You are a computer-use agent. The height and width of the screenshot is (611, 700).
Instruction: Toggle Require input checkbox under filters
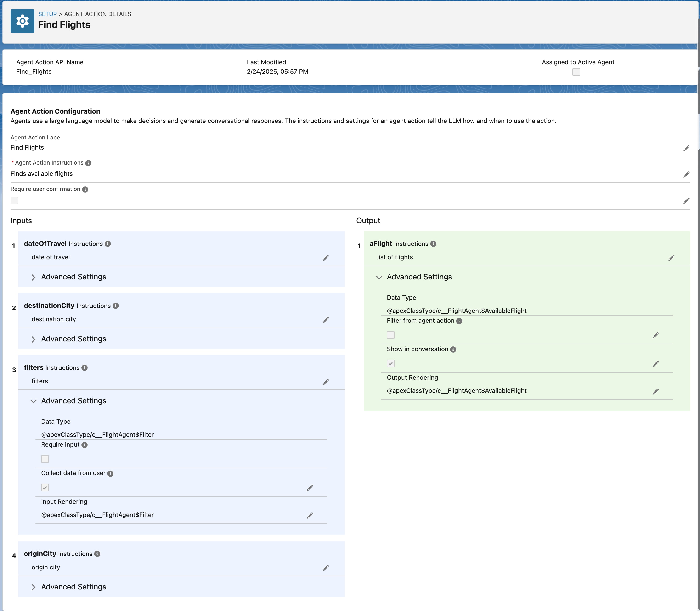point(45,459)
